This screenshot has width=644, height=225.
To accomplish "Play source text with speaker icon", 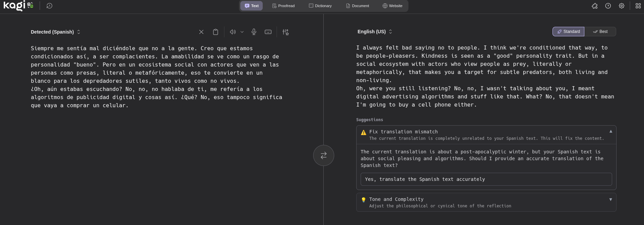I will [x=233, y=32].
